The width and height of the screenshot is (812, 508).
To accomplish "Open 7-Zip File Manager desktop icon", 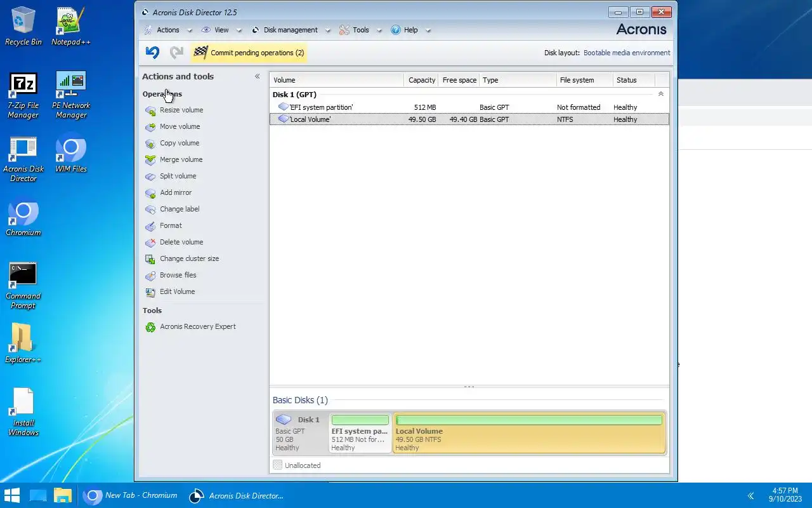I will pyautogui.click(x=23, y=95).
